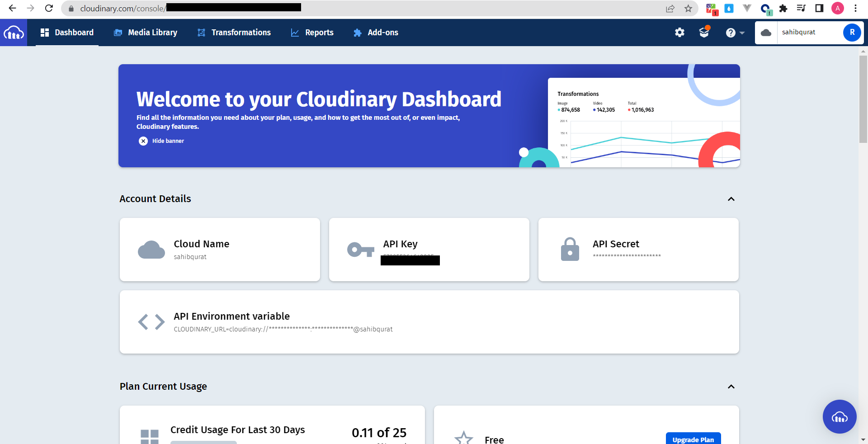Click the credit usage progress bar
868x444 pixels.
click(x=203, y=443)
